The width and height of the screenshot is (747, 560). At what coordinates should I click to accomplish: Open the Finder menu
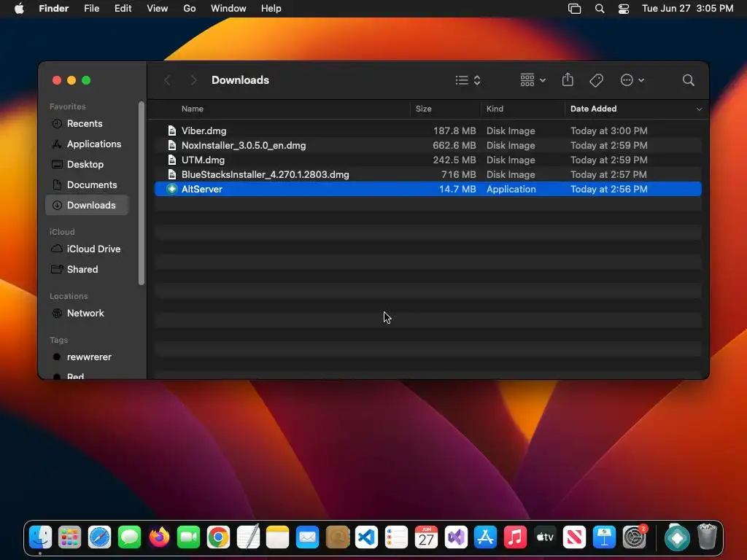pos(53,9)
